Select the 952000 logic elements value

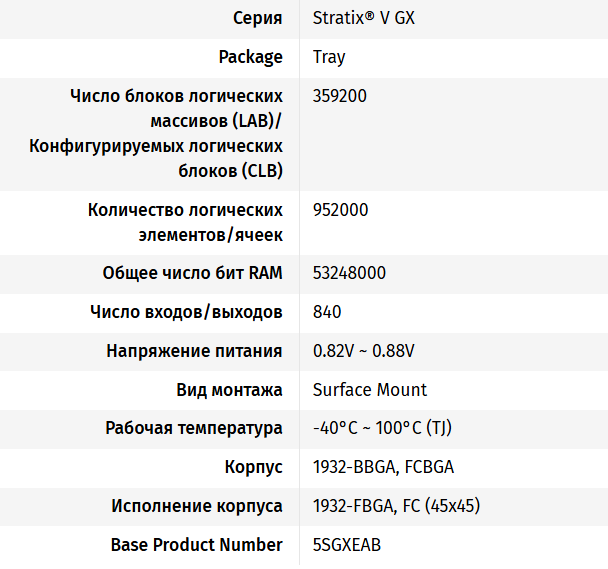tap(340, 210)
